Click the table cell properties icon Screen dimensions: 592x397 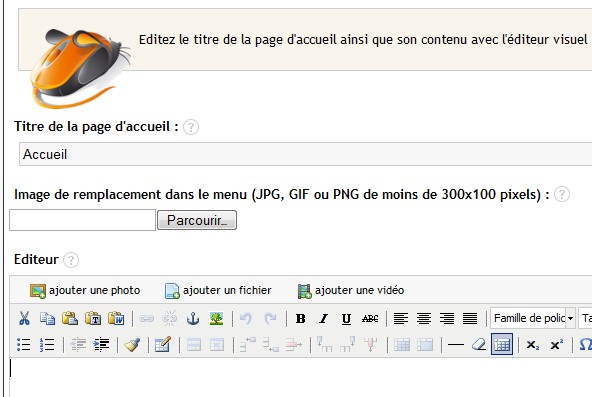[217, 345]
